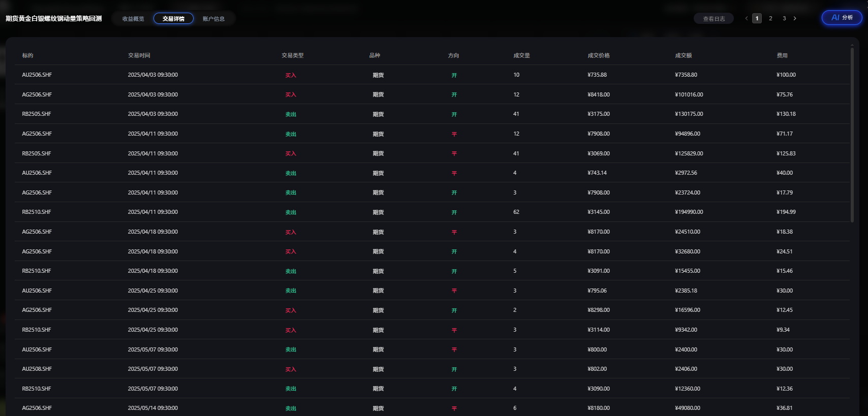The image size is (868, 416).
Task: Click the price ¥795.06
Action: click(597, 291)
